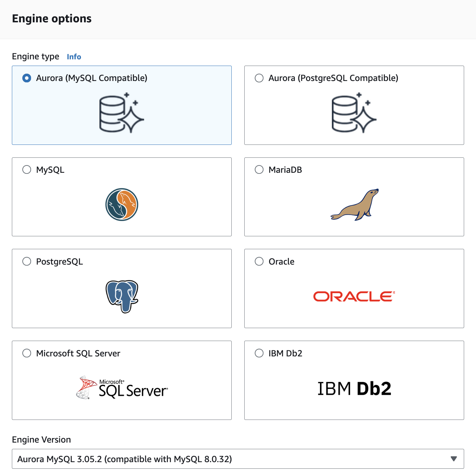Click the Aurora PostgreSQL database sparkle icon

354,113
